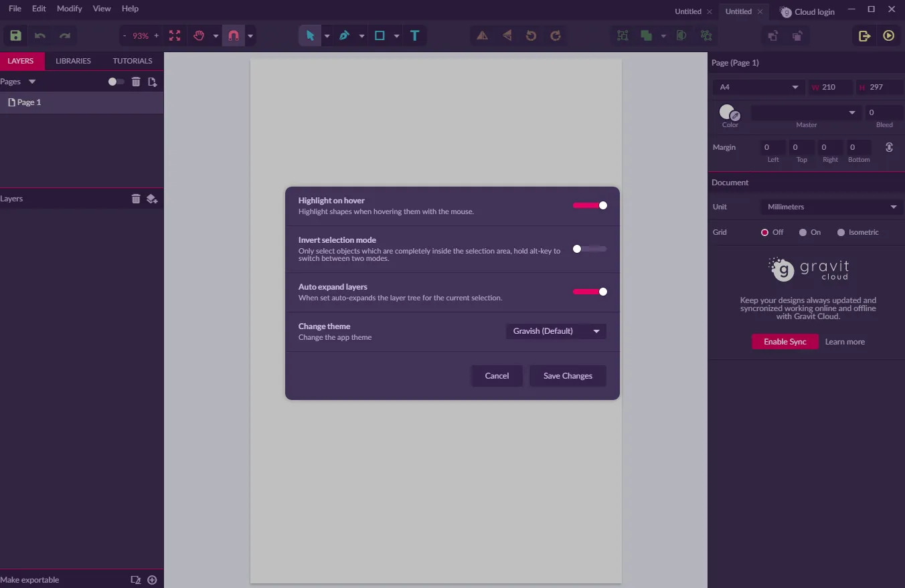The width and height of the screenshot is (905, 588).
Task: Open pan tool dropdown arrow
Action: 216,35
